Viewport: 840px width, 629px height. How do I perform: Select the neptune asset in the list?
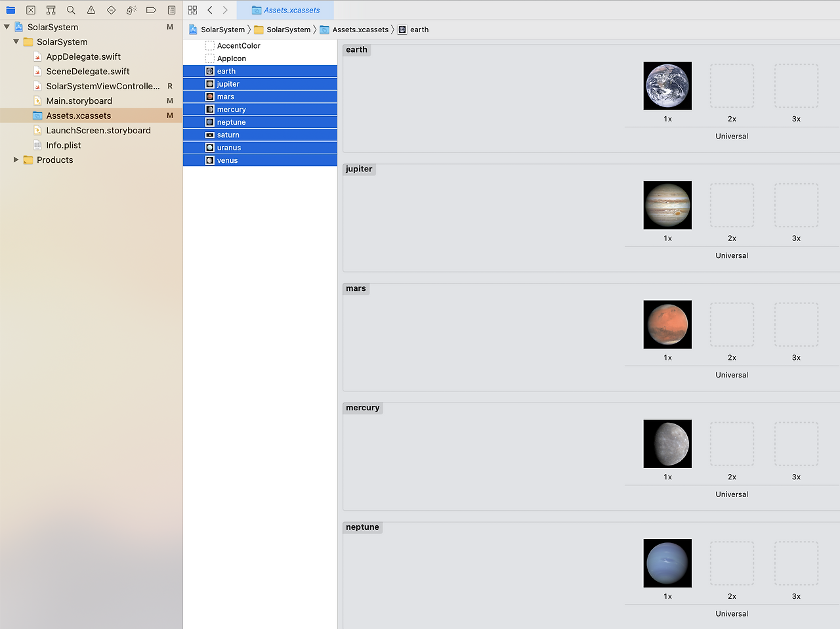pos(260,122)
